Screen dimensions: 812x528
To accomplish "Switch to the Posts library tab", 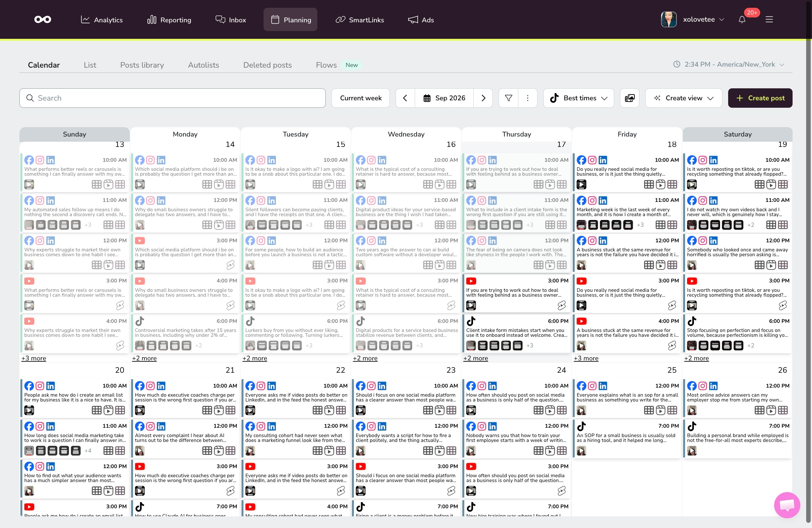I will [142, 65].
